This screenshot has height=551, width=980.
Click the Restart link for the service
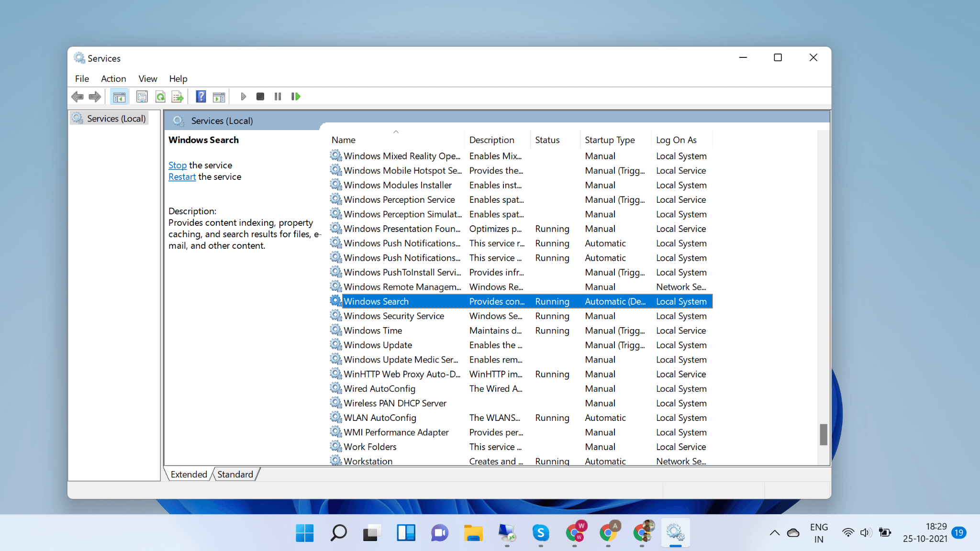(182, 176)
